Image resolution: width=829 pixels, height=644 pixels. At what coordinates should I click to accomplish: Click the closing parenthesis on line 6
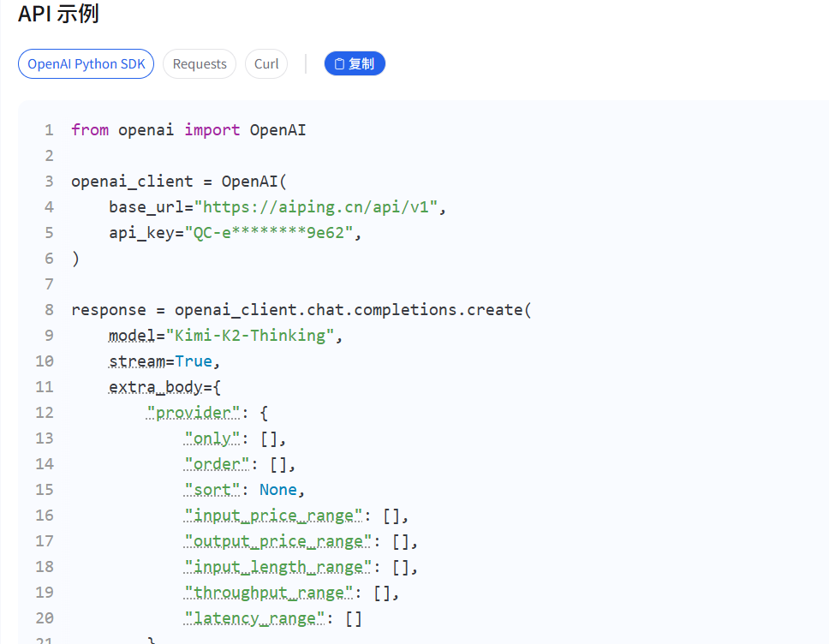pos(75,259)
